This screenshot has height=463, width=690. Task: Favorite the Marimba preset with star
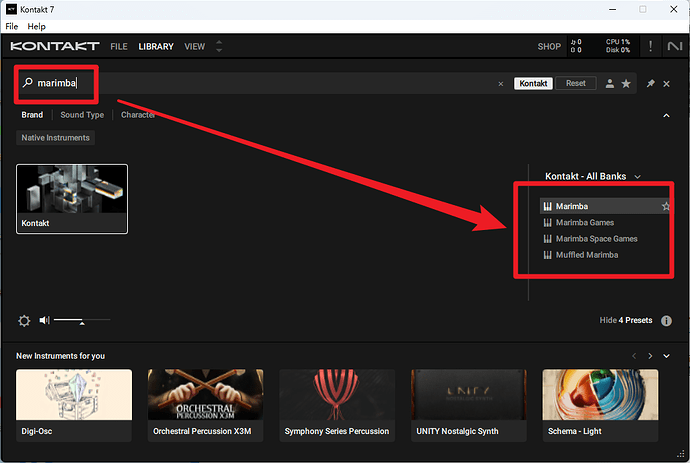click(665, 206)
